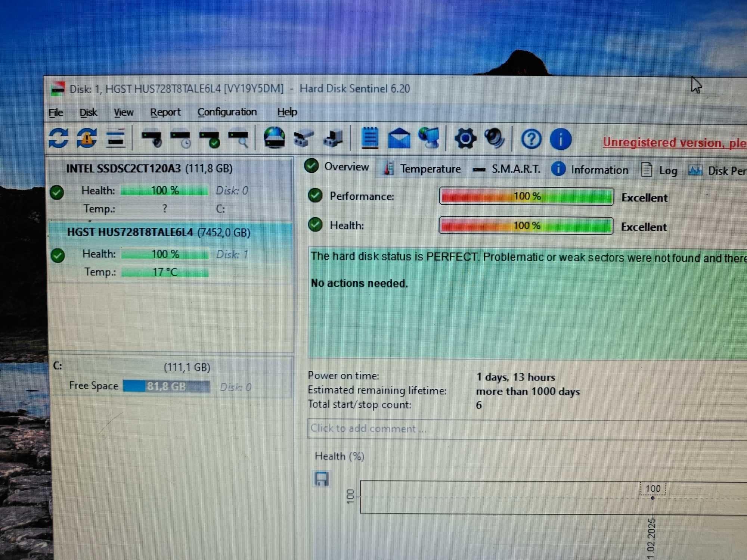Viewport: 747px width, 560px height.
Task: Click the save floppy icon under Health (%)
Action: [321, 479]
